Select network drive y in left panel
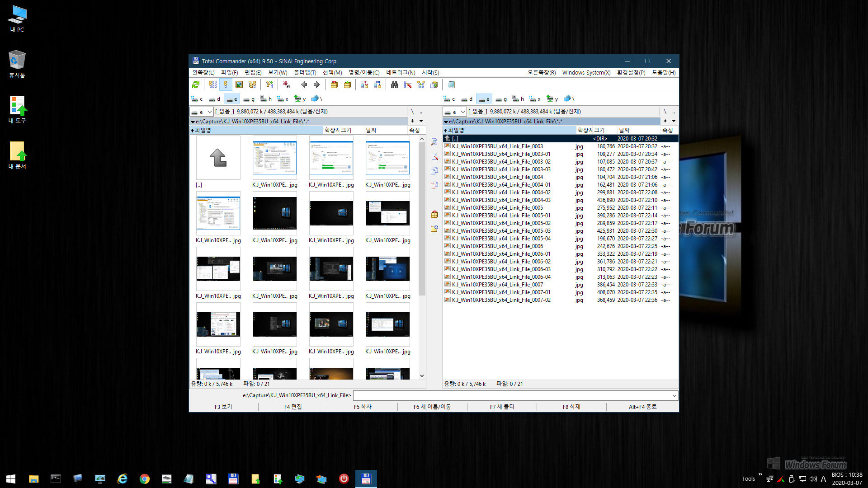868x488 pixels. coord(300,99)
